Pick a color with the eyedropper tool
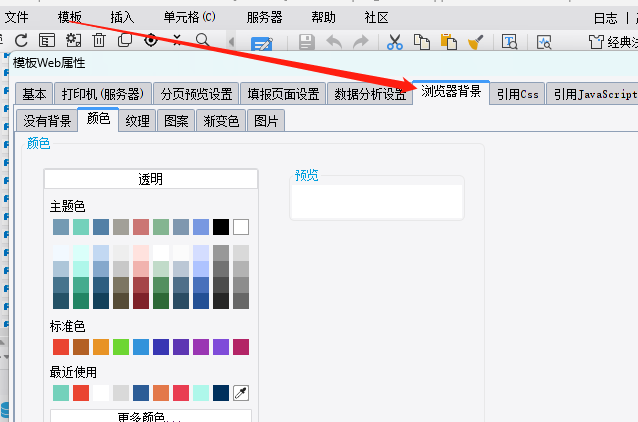The width and height of the screenshot is (638, 422). coord(241,393)
